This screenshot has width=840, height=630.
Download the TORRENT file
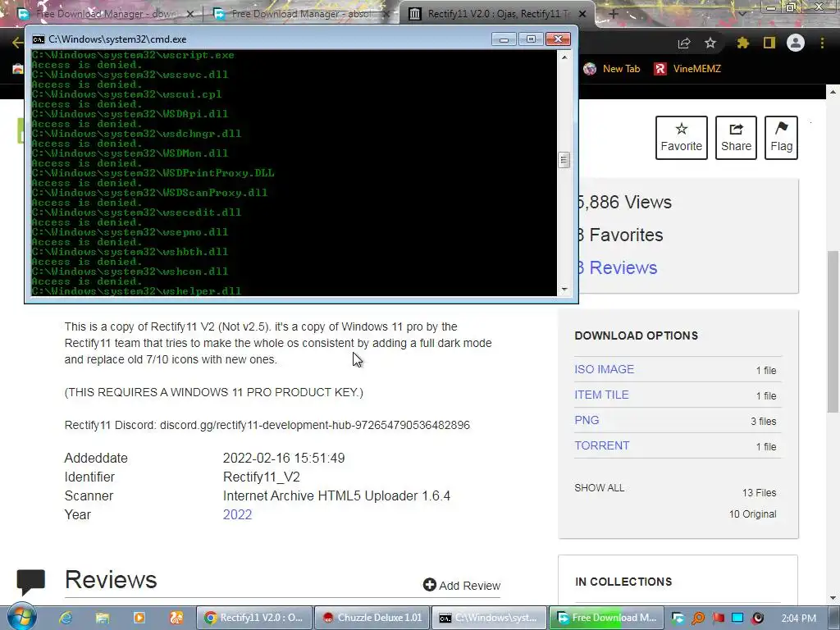601,445
